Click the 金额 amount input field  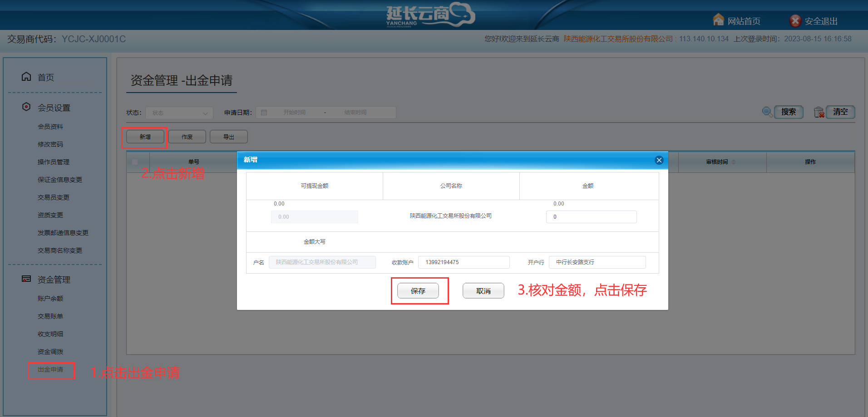click(x=592, y=217)
